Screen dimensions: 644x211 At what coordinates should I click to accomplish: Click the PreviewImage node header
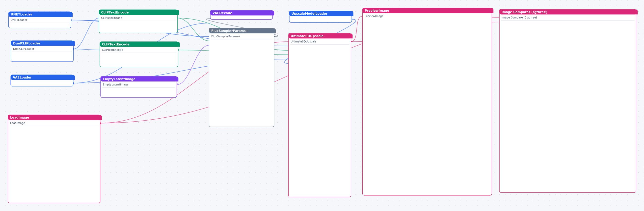tap(428, 10)
